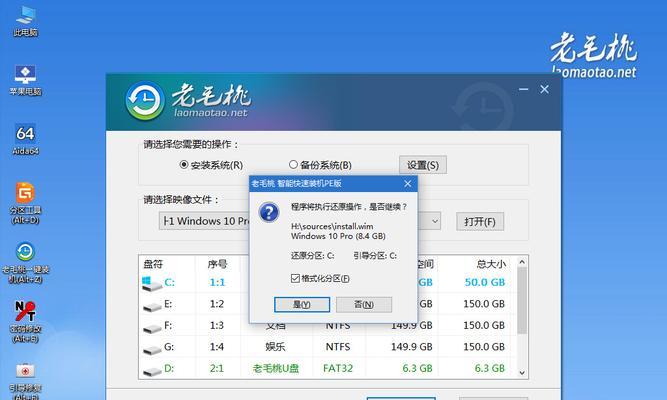This screenshot has height=400, width=667.
Task: Click the blue question mark icon in dialog
Action: [269, 212]
